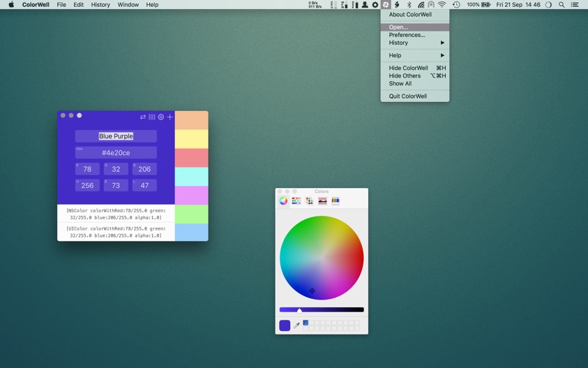Click the NSColor code snippet

point(116,214)
